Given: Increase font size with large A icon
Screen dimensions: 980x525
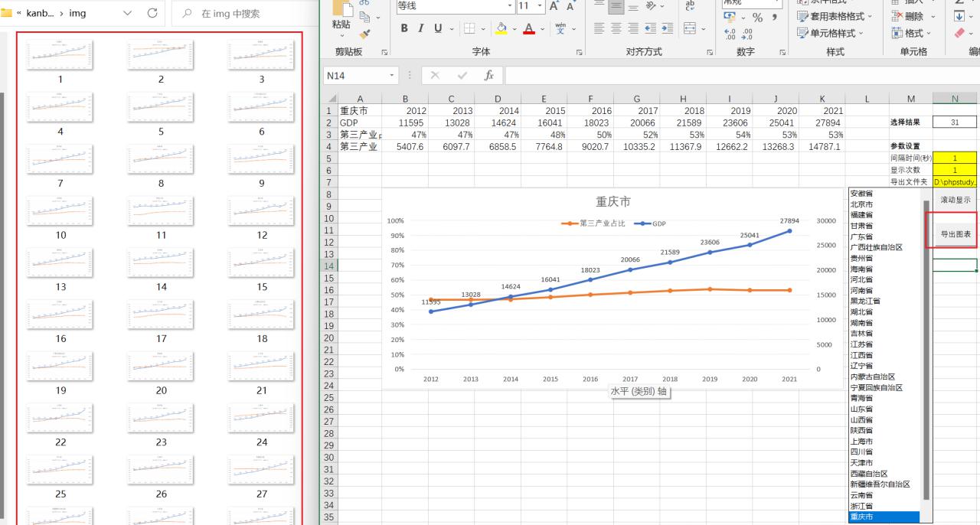Looking at the screenshot, I should pyautogui.click(x=554, y=6).
